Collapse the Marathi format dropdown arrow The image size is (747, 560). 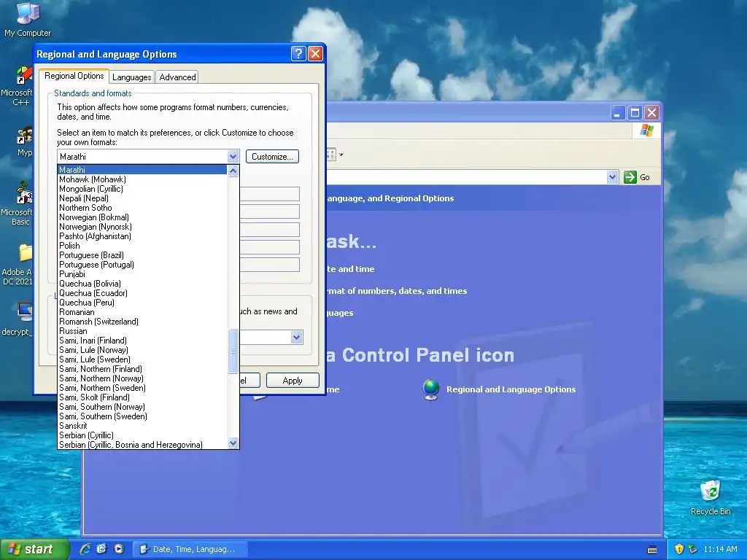pyautogui.click(x=233, y=157)
